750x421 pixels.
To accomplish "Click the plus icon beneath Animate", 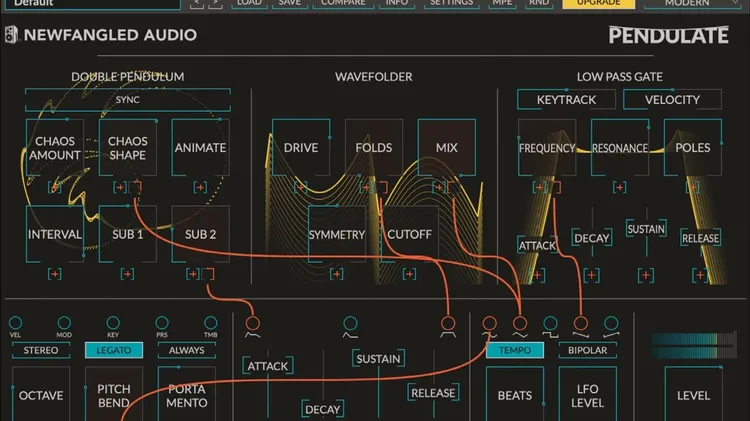I will [x=200, y=188].
